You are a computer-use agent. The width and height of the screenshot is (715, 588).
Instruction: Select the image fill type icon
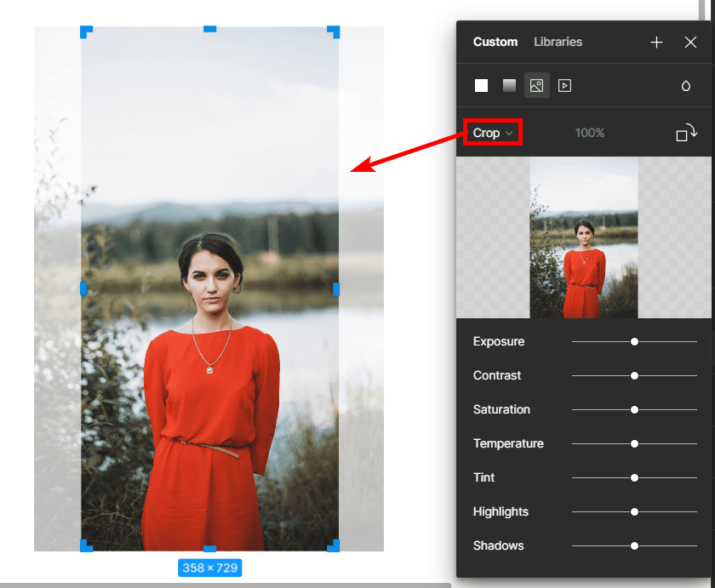[x=536, y=85]
